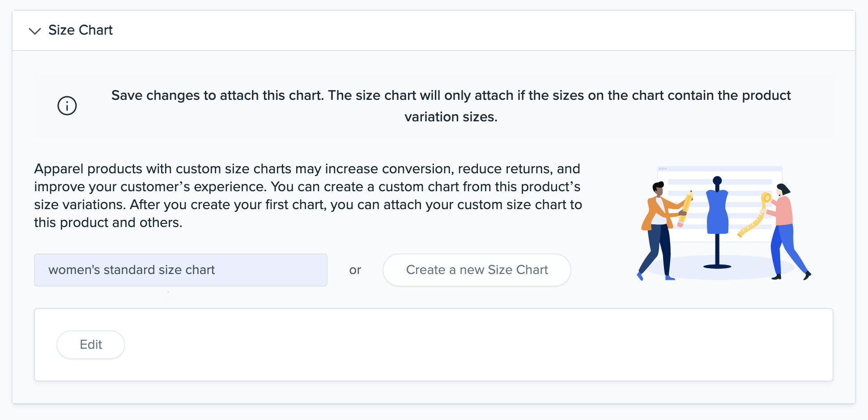Click the mannequin stand base
Viewport: 868px width, 420px height.
point(717,266)
